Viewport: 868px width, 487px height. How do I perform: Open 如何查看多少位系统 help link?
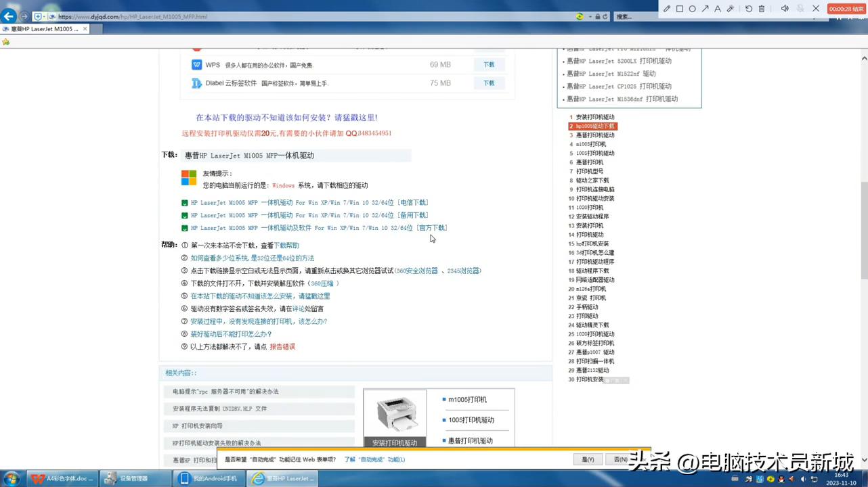click(x=253, y=258)
